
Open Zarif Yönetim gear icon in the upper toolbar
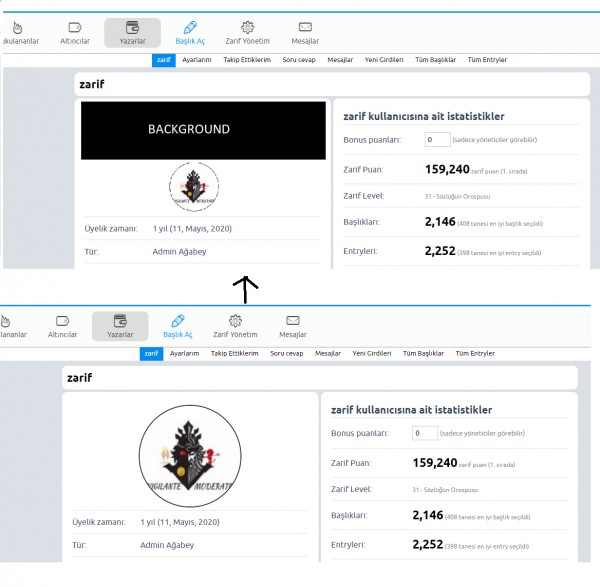pos(248,28)
